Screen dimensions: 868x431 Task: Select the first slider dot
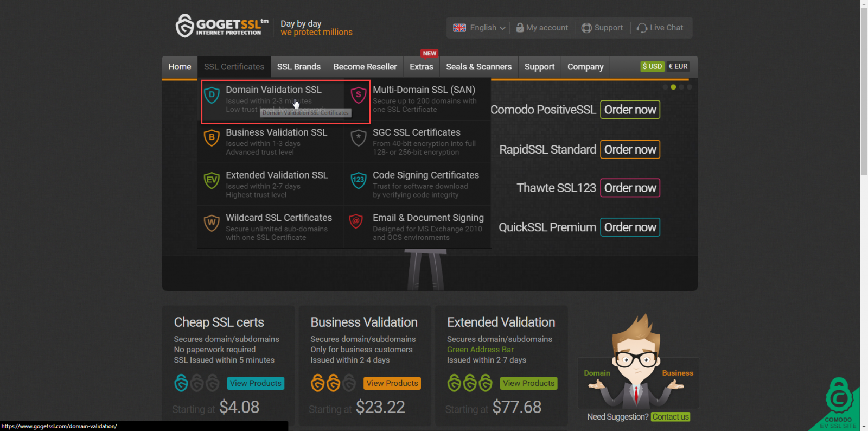coord(665,87)
